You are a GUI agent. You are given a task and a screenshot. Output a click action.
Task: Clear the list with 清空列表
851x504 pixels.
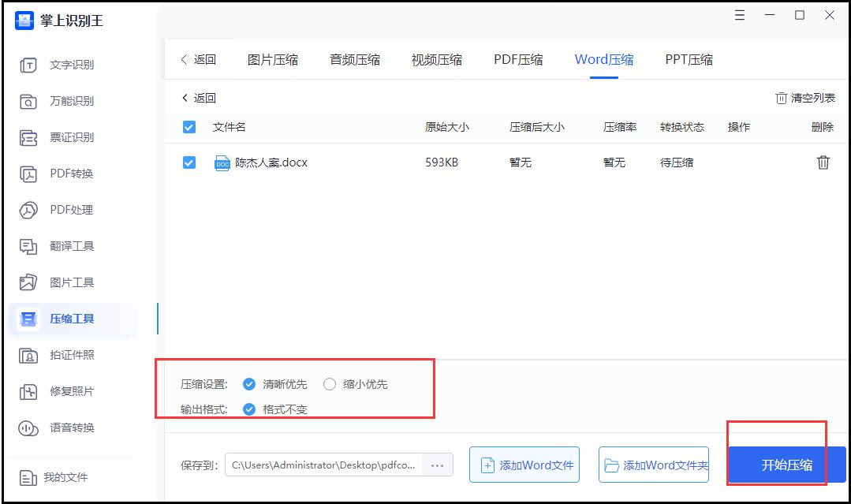coord(811,96)
